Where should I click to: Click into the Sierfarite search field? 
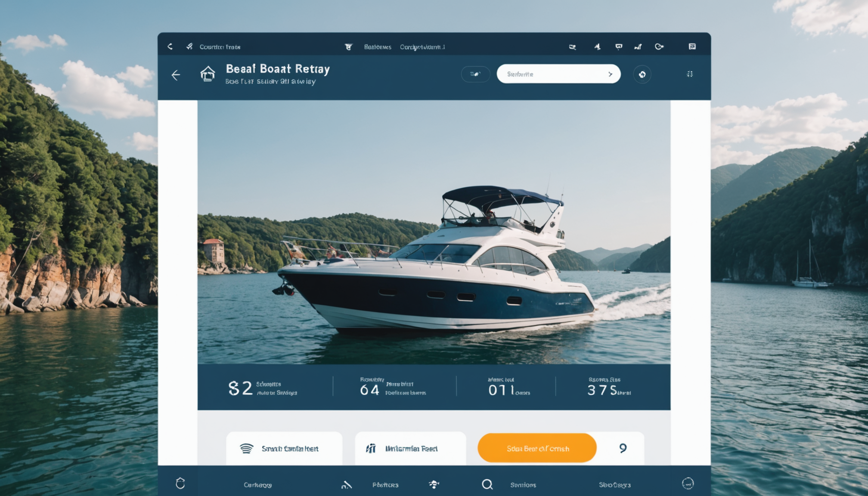(558, 74)
